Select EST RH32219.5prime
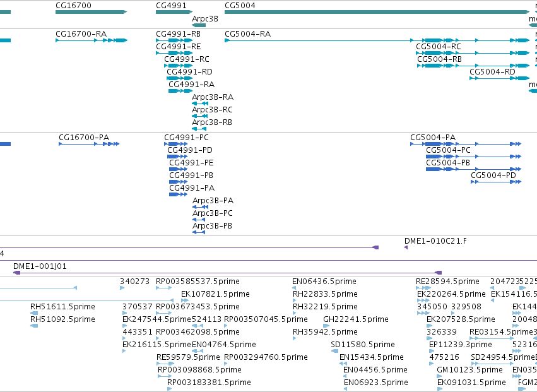The image size is (537, 392). [x=325, y=307]
